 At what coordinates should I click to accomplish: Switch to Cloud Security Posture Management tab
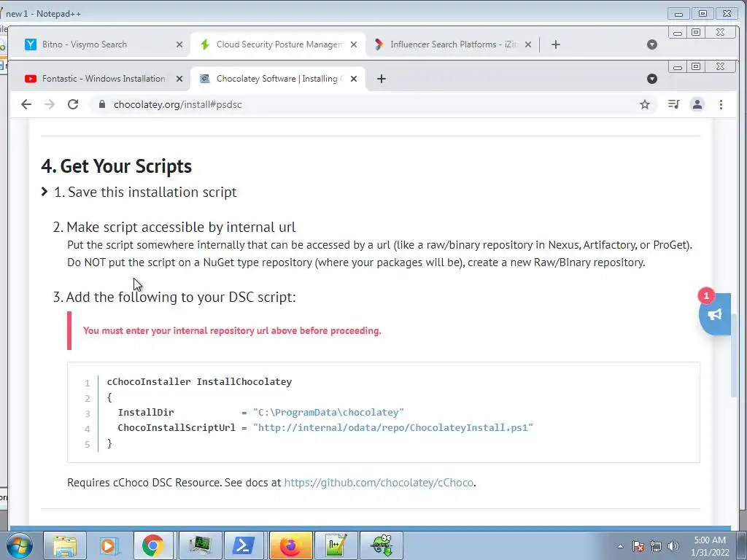tap(278, 44)
